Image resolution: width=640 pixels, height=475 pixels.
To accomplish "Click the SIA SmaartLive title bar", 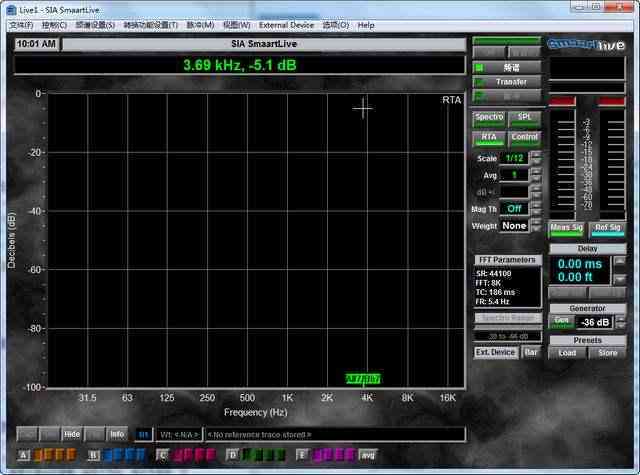I will [264, 44].
